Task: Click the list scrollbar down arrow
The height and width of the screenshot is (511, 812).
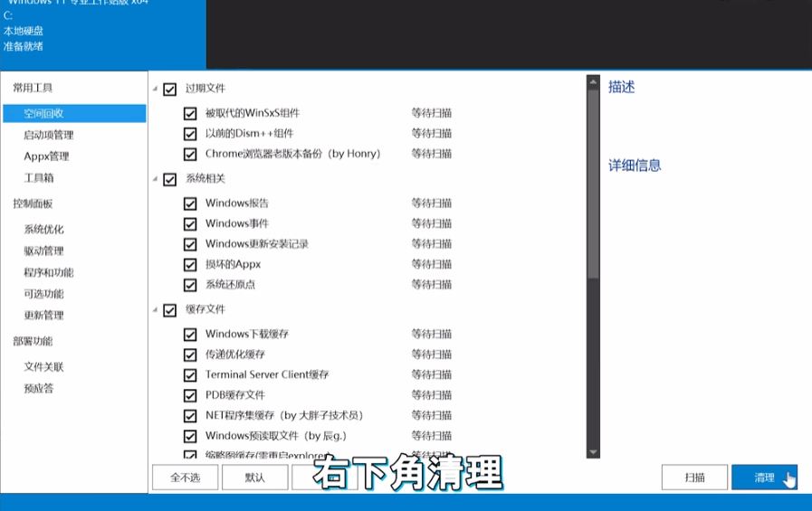Action: (x=594, y=451)
